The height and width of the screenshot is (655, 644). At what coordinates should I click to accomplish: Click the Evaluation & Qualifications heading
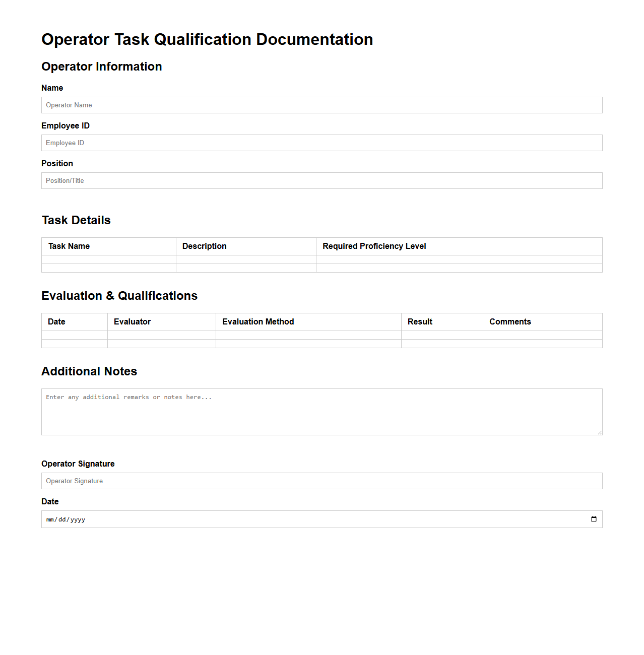click(x=119, y=296)
